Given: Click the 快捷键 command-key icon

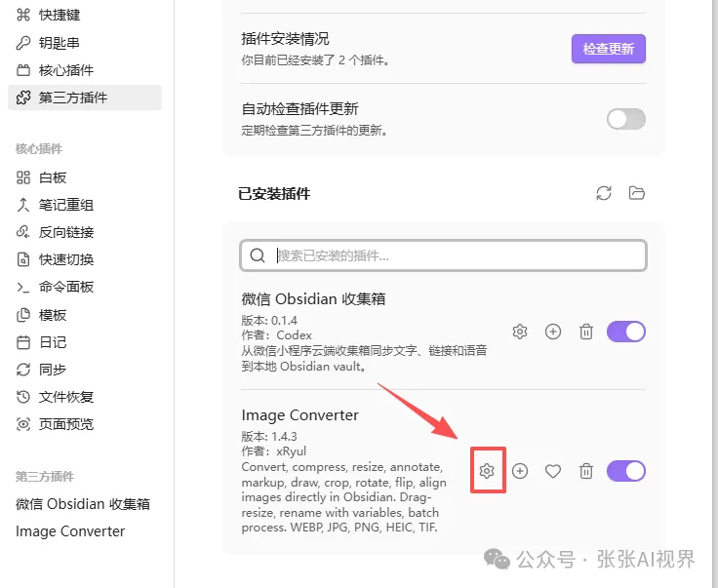Looking at the screenshot, I should (x=23, y=15).
